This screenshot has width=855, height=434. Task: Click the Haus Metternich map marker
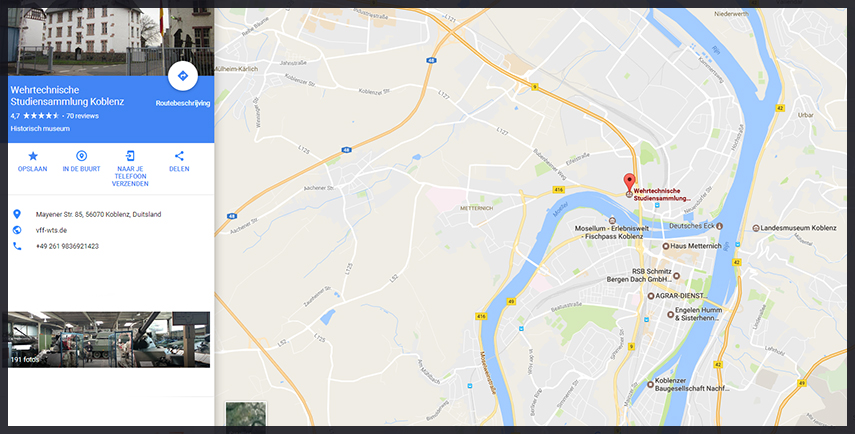pyautogui.click(x=666, y=246)
